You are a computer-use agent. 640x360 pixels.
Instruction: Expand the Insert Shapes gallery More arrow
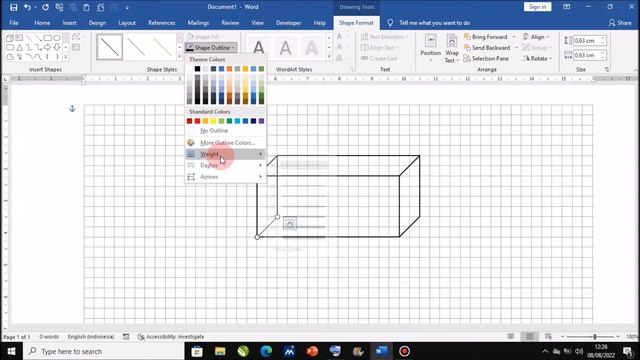[x=66, y=57]
